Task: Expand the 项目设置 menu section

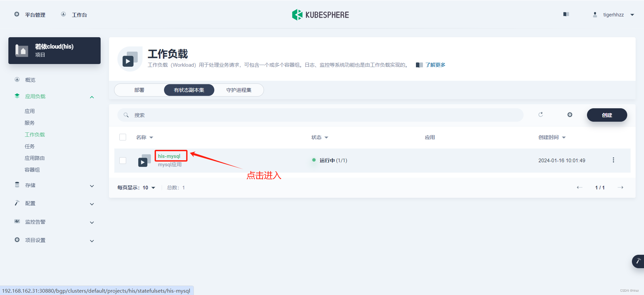Action: pyautogui.click(x=92, y=241)
